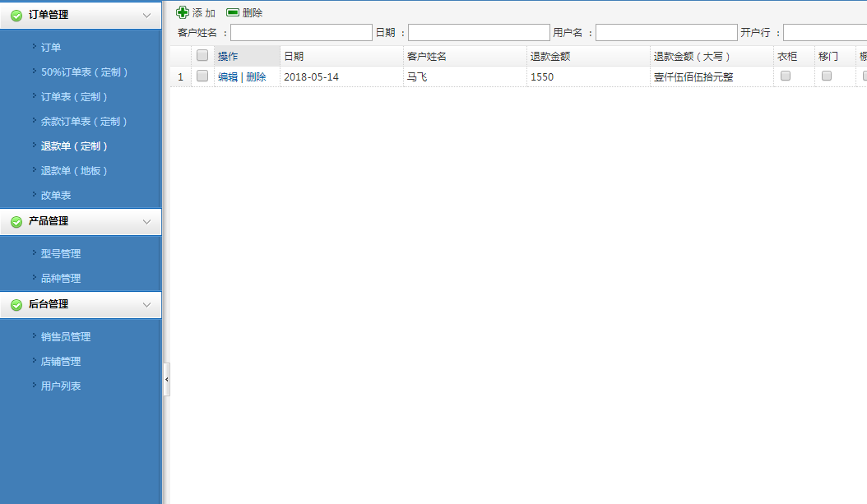Screen dimensions: 867x504
Task: Open 退款单（地板） from sidebar
Action: pos(75,171)
